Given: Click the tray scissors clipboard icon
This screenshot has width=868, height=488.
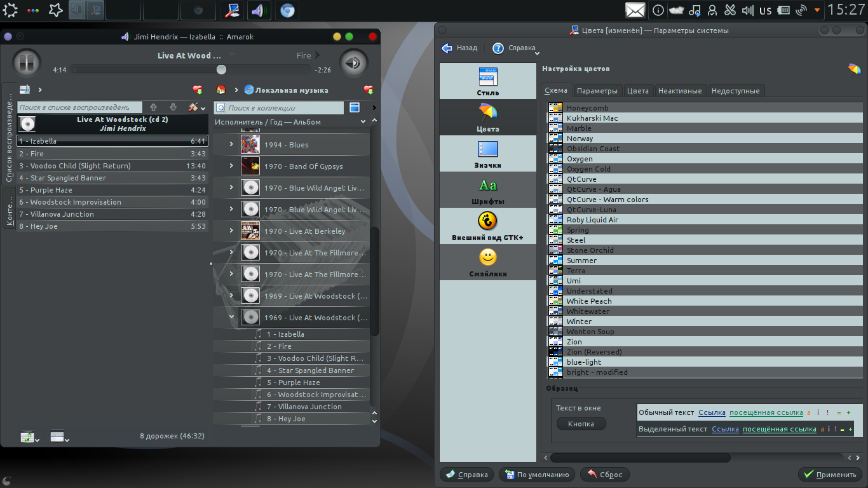Looking at the screenshot, I should [730, 10].
